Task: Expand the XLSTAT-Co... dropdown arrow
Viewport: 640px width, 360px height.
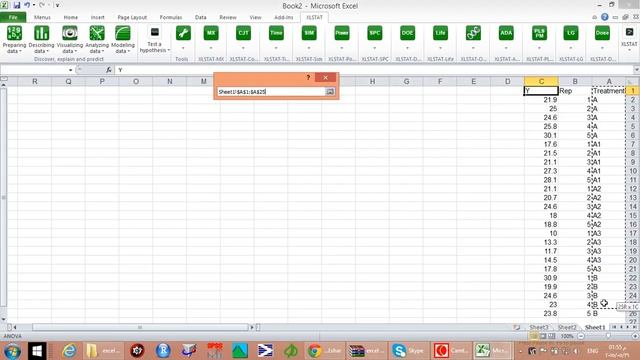Action: click(x=243, y=48)
